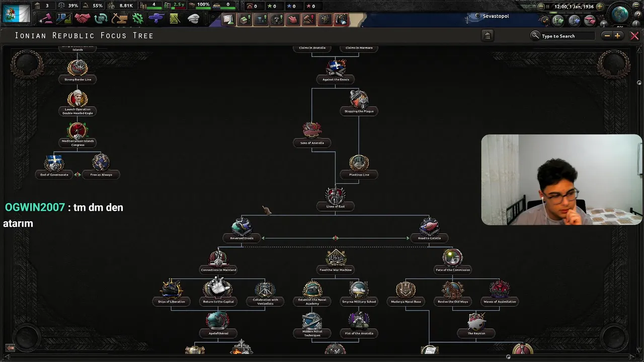This screenshot has height=362, width=644.
Task: Center the focus tree with home button
Action: pyautogui.click(x=487, y=36)
